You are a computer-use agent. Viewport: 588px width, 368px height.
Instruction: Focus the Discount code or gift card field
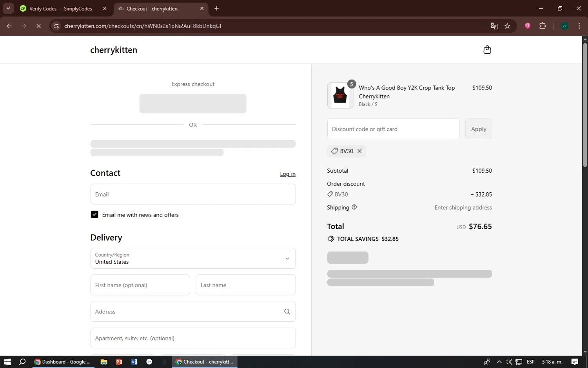393,129
